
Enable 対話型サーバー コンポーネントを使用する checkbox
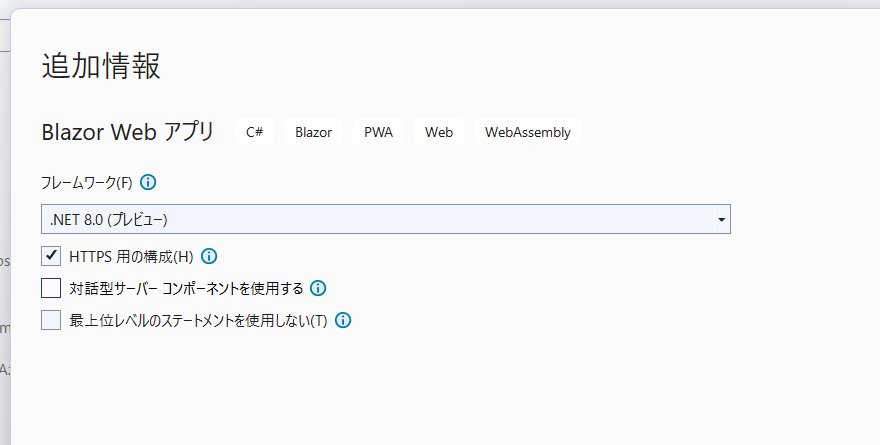(51, 288)
